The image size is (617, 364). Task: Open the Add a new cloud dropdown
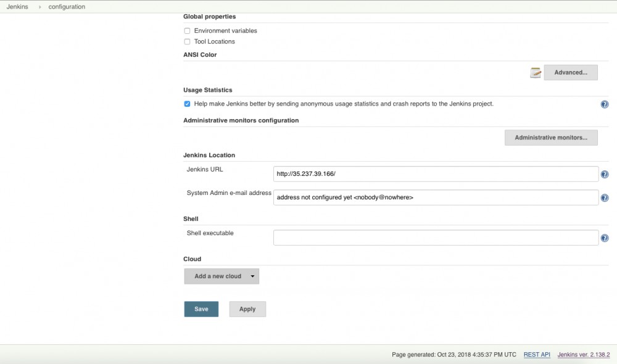[x=222, y=276]
